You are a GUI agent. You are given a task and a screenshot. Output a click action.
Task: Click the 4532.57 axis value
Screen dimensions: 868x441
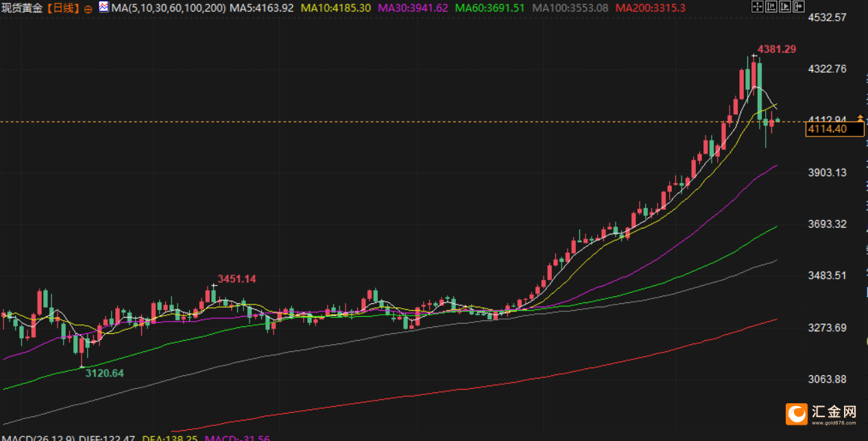[828, 17]
